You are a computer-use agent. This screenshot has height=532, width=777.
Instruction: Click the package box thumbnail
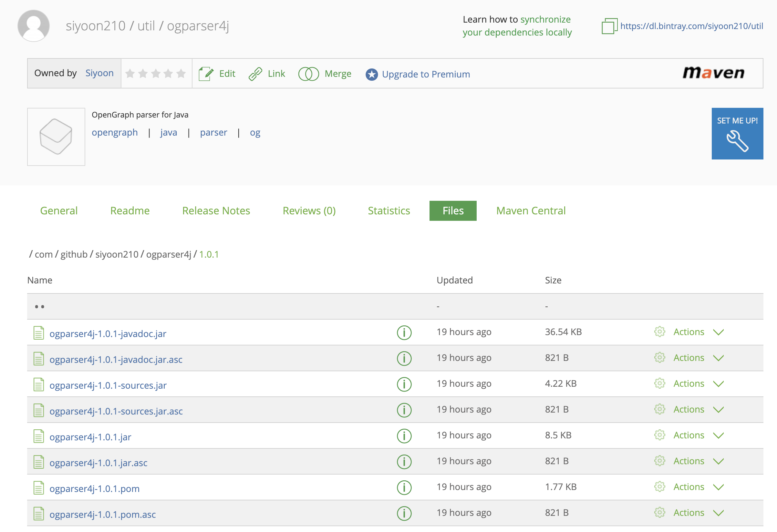click(56, 136)
